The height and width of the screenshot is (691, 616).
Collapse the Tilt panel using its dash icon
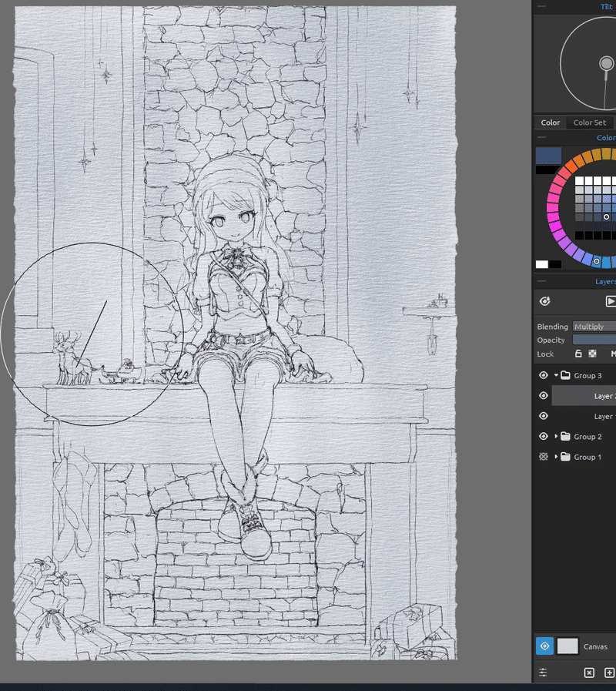click(x=541, y=7)
